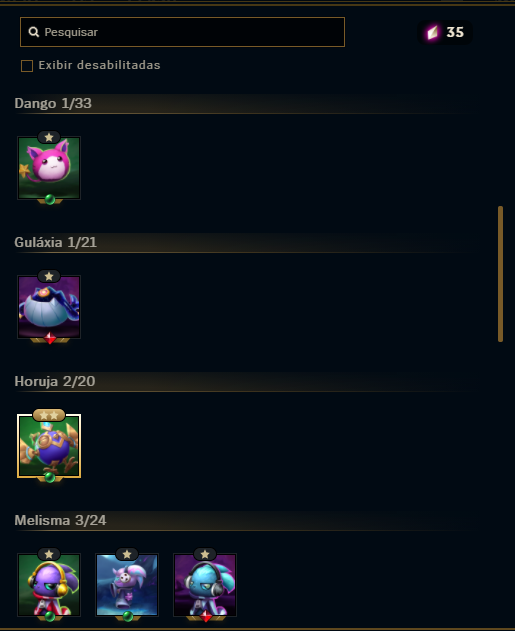
Task: Pick the cyan Melisma with gray headphones
Action: click(x=205, y=585)
